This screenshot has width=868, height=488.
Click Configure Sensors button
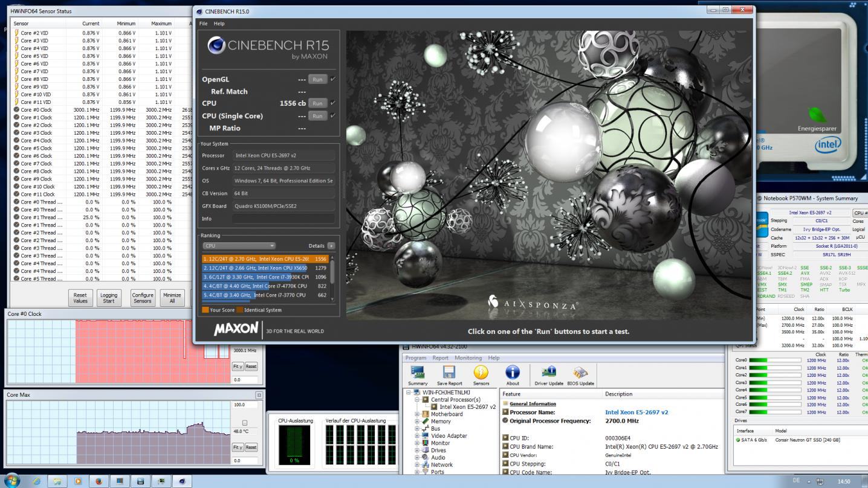click(143, 298)
